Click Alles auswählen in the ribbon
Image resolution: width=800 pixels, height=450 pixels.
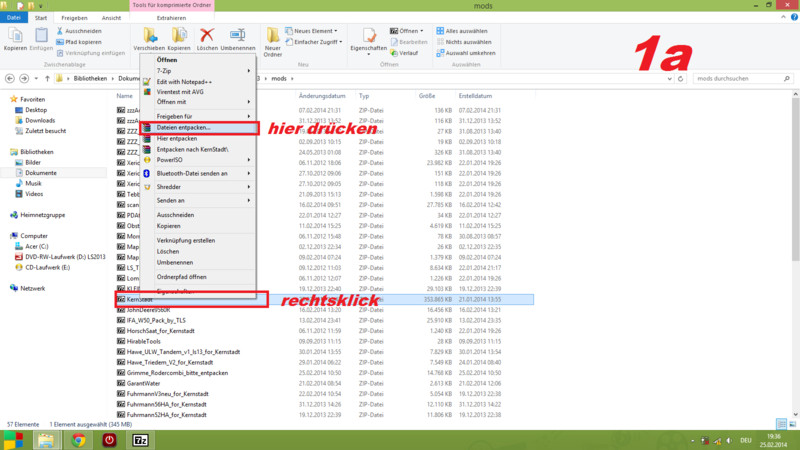pos(468,33)
